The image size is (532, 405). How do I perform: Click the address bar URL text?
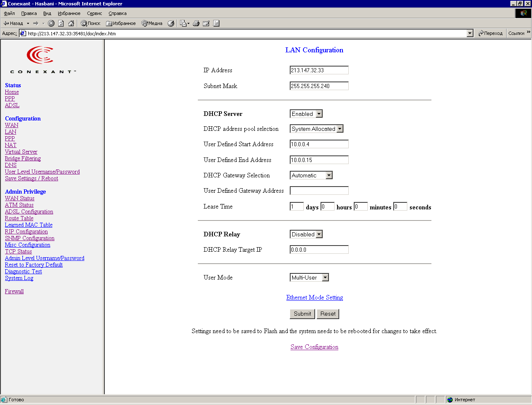coord(72,34)
